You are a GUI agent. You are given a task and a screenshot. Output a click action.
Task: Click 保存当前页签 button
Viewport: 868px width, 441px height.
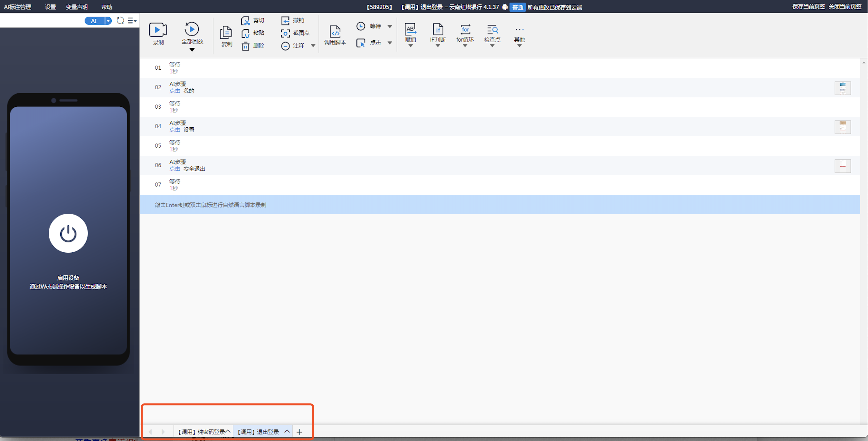click(808, 7)
